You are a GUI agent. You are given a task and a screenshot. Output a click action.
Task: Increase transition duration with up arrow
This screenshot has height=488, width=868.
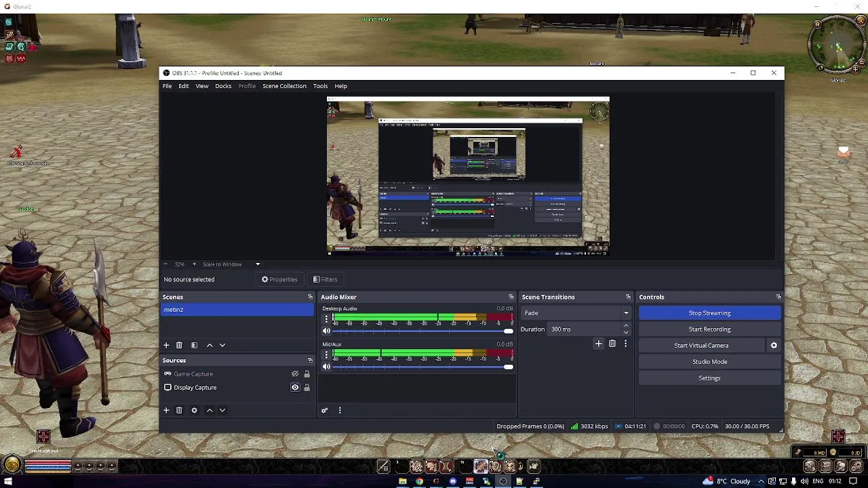click(626, 326)
